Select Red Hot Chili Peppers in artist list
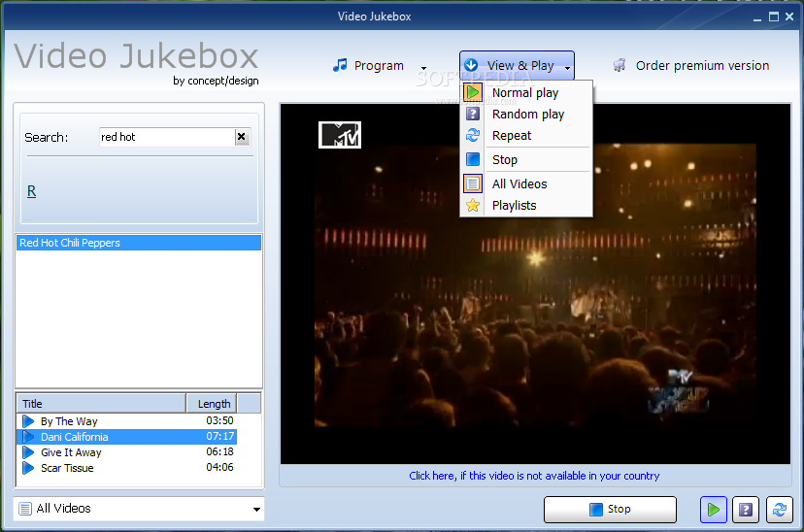Image resolution: width=804 pixels, height=532 pixels. click(x=139, y=243)
